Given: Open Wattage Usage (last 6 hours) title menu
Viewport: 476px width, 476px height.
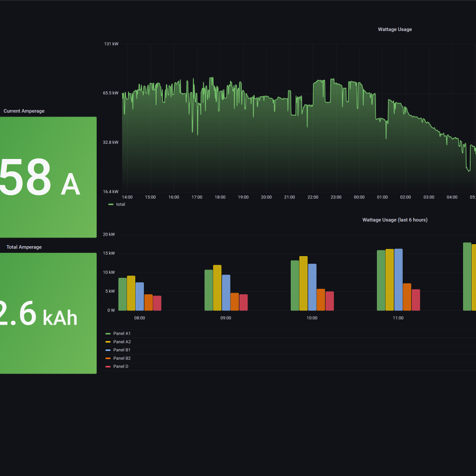Looking at the screenshot, I should point(395,220).
